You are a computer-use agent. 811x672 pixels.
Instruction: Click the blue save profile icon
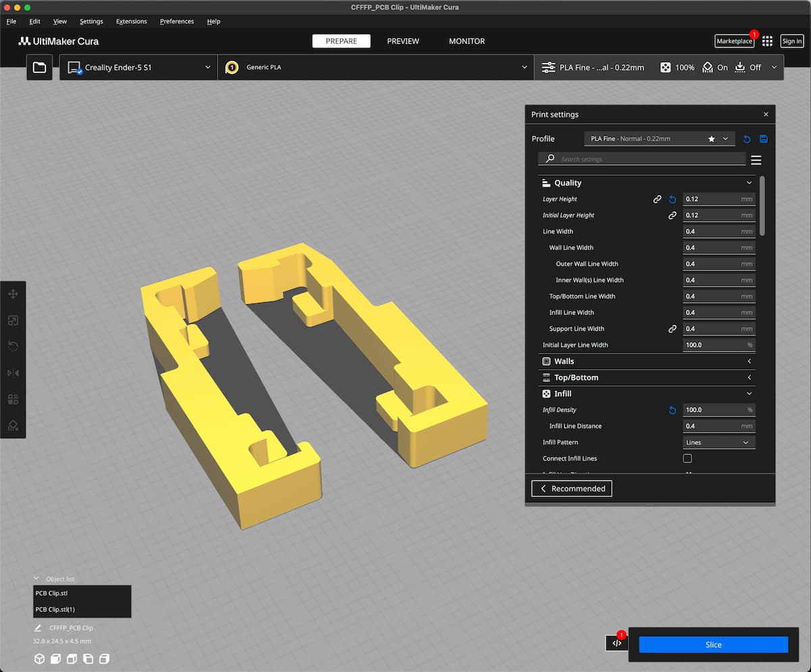click(x=764, y=139)
